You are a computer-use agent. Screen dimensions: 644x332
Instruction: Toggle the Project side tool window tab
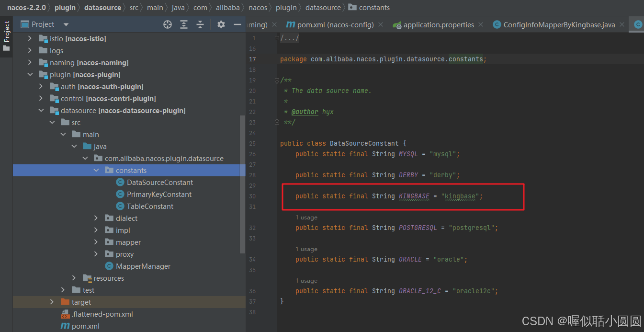(x=7, y=36)
